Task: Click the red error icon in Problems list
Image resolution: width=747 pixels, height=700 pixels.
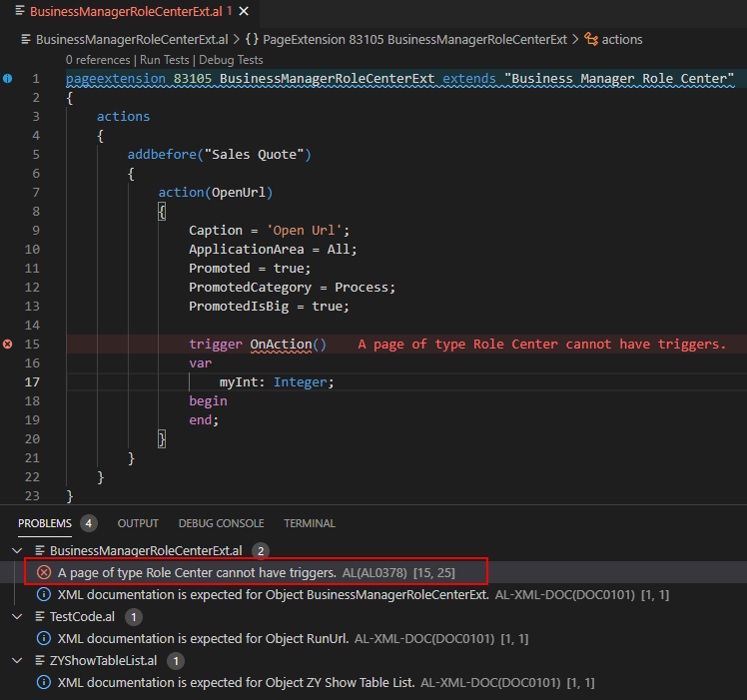Action: [x=44, y=572]
